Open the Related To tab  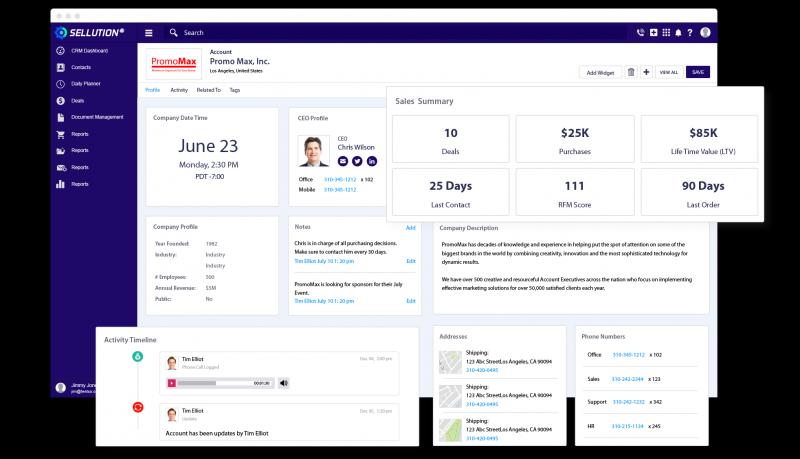pyautogui.click(x=209, y=90)
